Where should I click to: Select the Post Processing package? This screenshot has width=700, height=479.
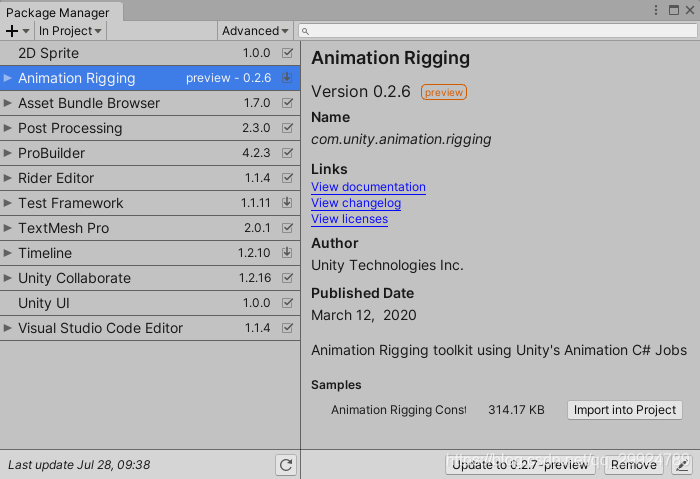[x=150, y=128]
